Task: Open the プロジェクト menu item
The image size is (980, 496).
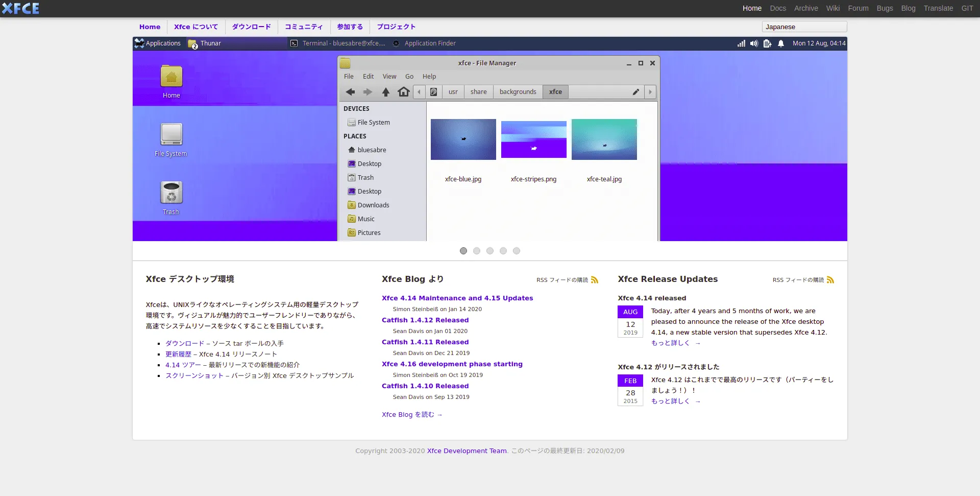Action: click(x=396, y=27)
